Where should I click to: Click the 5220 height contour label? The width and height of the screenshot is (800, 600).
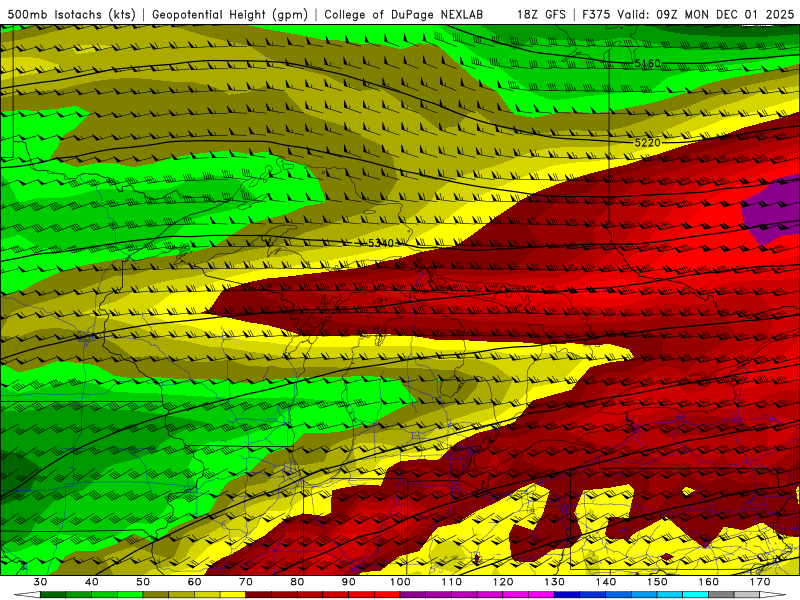tap(647, 143)
